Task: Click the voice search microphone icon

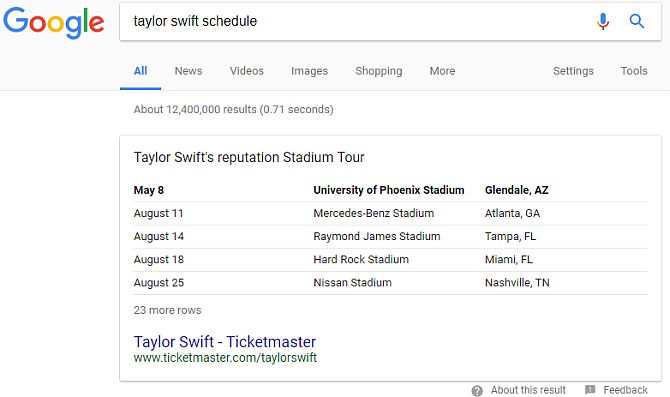Action: pyautogui.click(x=603, y=21)
